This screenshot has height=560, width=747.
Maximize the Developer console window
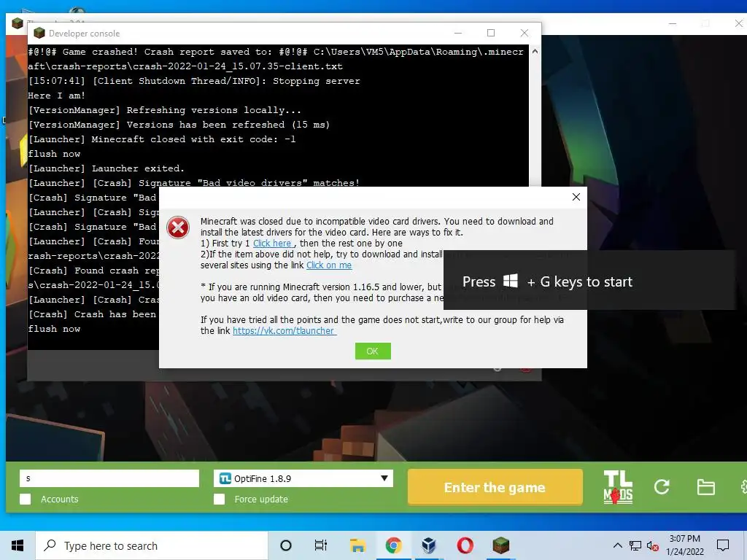coord(491,33)
